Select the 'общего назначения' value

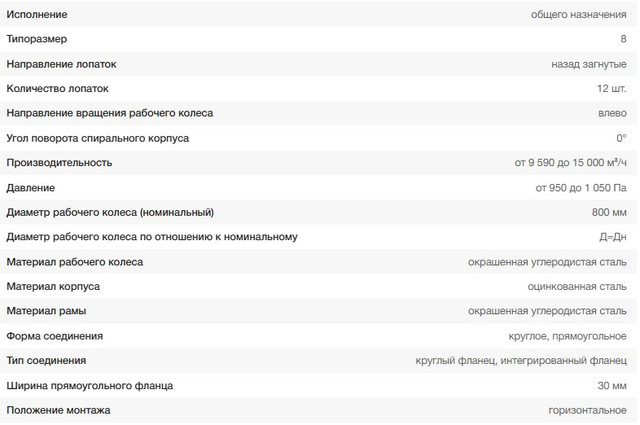pyautogui.click(x=580, y=14)
